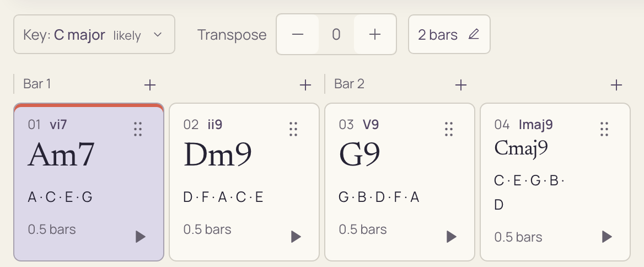Grab the drag handle on Am7 card
The width and height of the screenshot is (644, 267).
138,129
